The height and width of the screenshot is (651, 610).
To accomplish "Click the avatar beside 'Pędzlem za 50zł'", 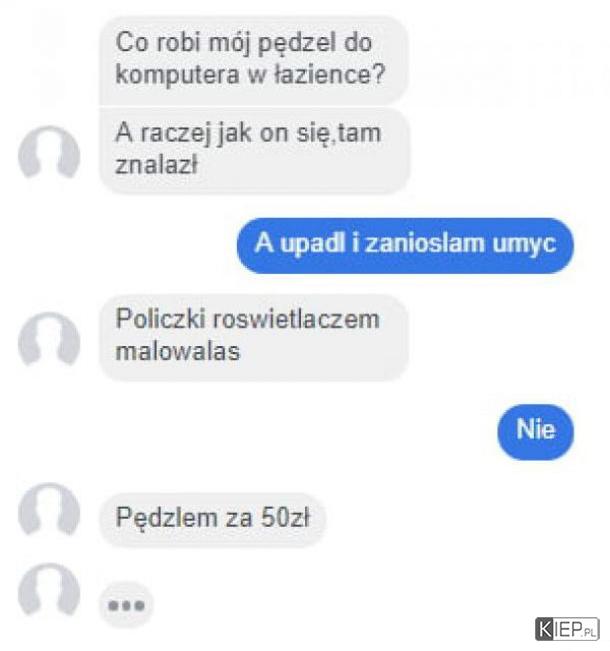I will (49, 511).
